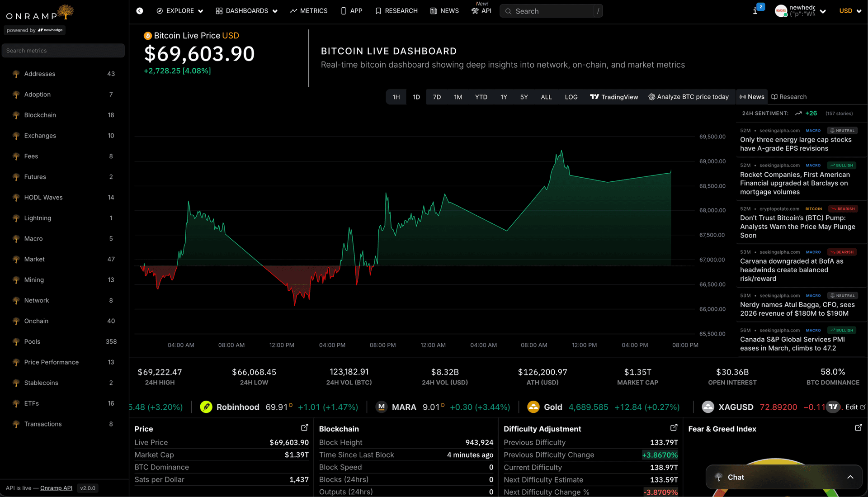Open the Onramp API link in footer
The height and width of the screenshot is (497, 868).
56,488
